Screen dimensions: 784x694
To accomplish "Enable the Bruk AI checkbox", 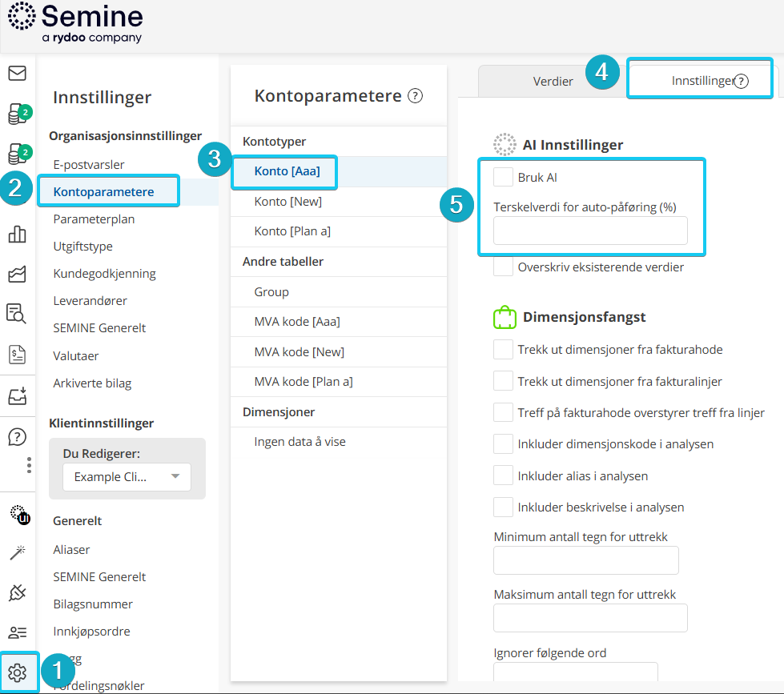I will point(504,177).
